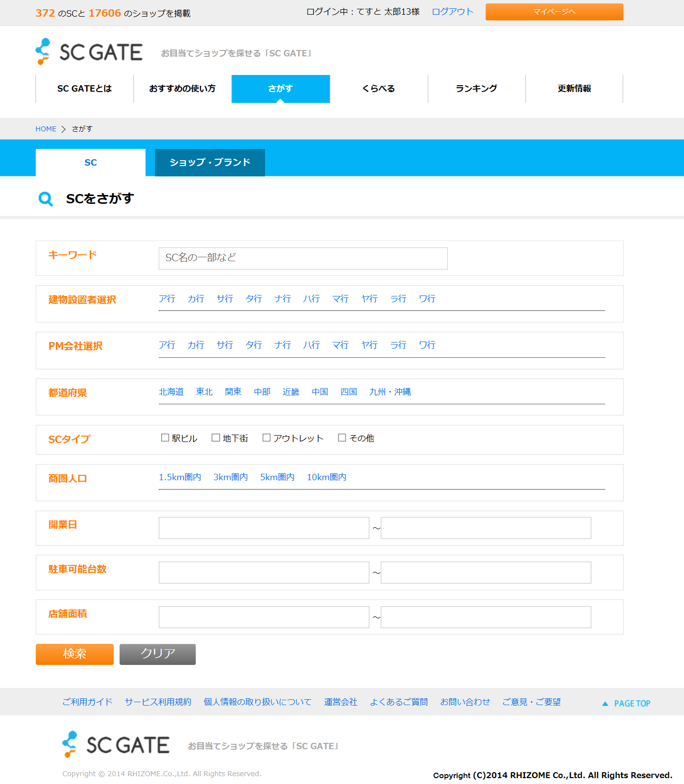Click the 店舗面積 maximum field
Viewport: 684px width, 784px height.
point(486,617)
